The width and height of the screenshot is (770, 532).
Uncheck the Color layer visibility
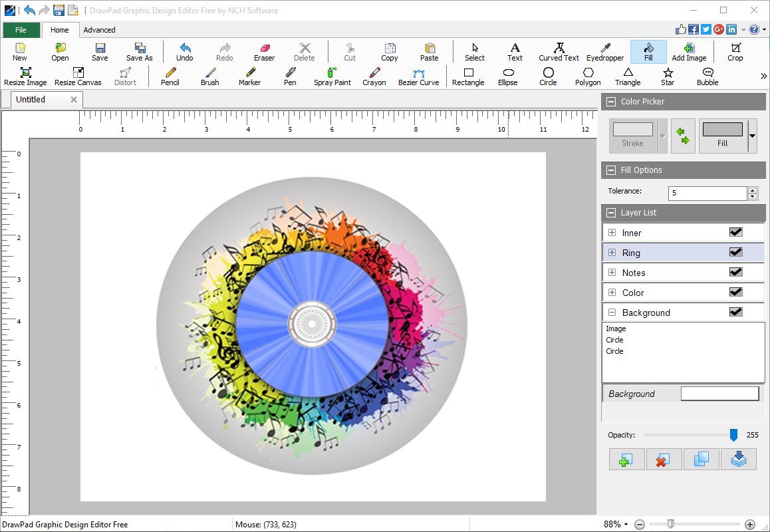(735, 292)
